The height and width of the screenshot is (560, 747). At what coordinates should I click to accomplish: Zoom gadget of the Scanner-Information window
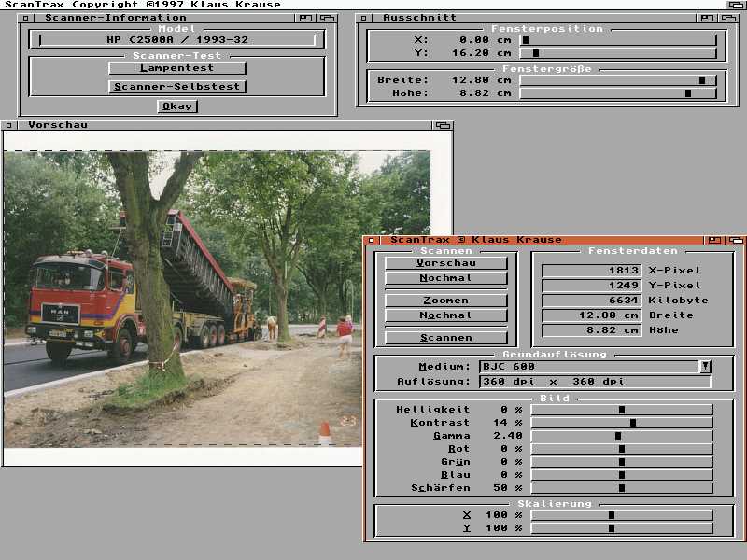click(306, 18)
